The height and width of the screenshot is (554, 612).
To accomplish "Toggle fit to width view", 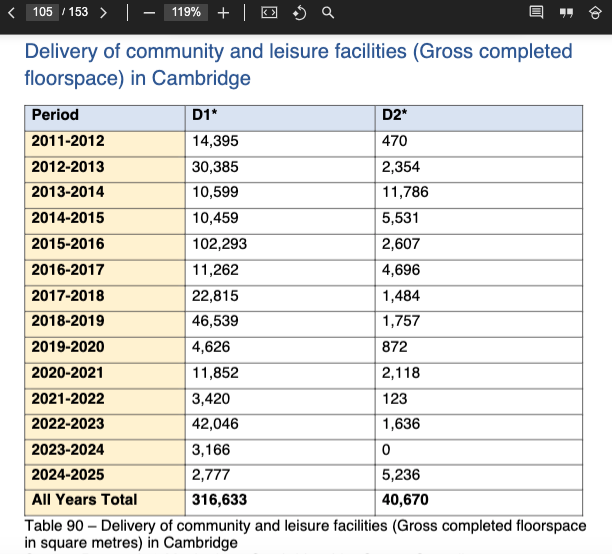I will (x=268, y=13).
